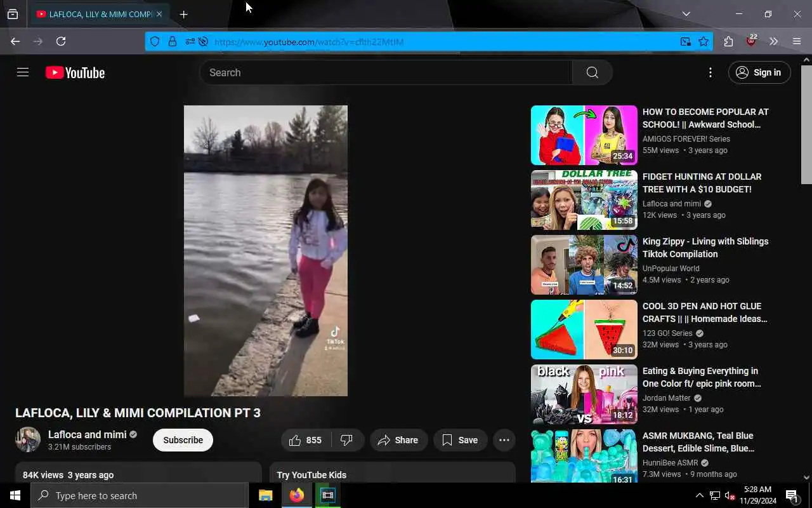Open the Firefox extensions puzzle icon
Screen dimensions: 812x508
[728, 41]
